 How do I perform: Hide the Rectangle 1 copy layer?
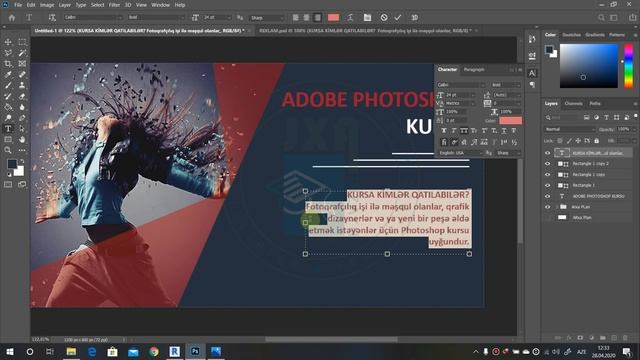click(x=548, y=175)
